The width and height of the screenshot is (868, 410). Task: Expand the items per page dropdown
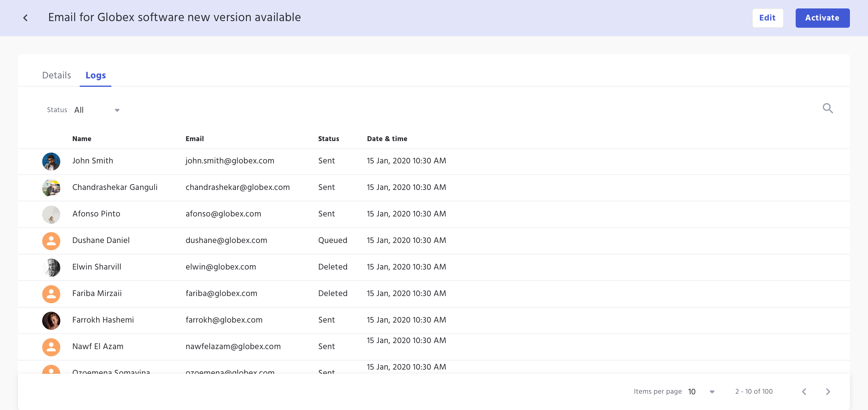(x=701, y=391)
